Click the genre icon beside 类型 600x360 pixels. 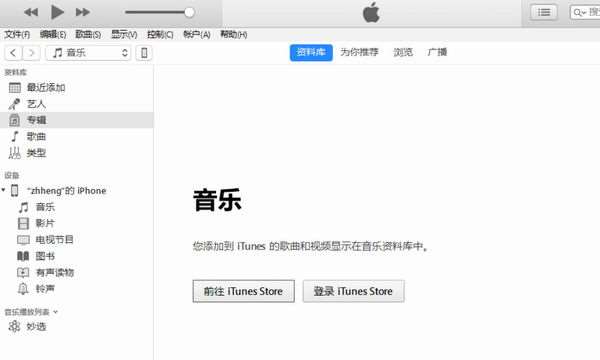[15, 153]
